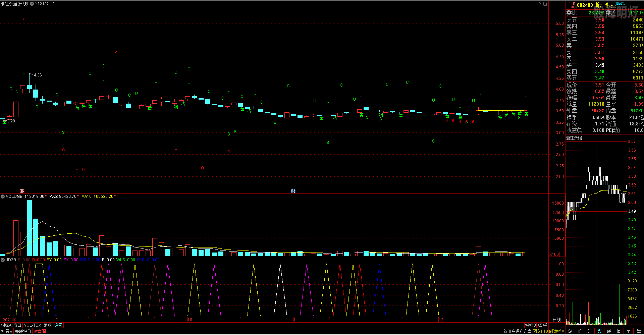
Task: Select the VOL-TDX indicator tab
Action: pos(32,325)
